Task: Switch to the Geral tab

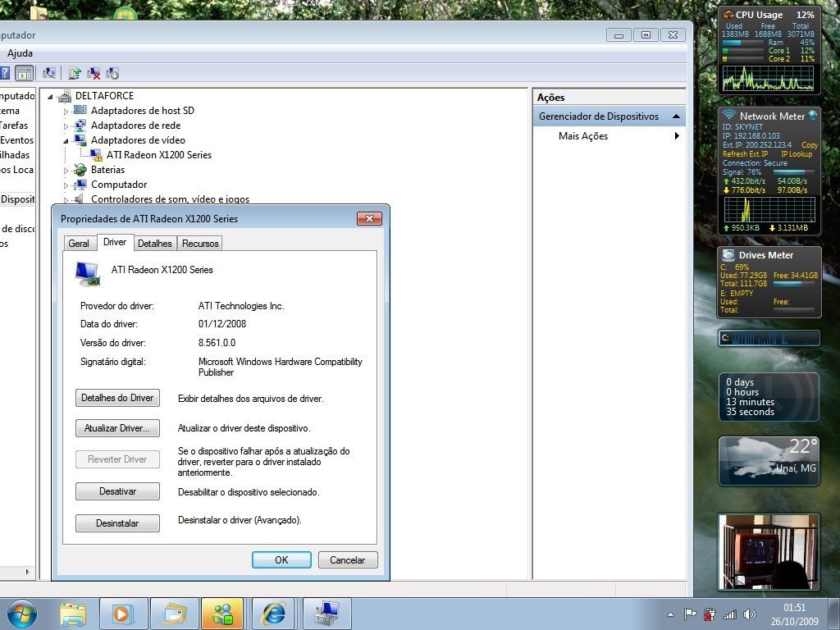Action: coord(79,243)
